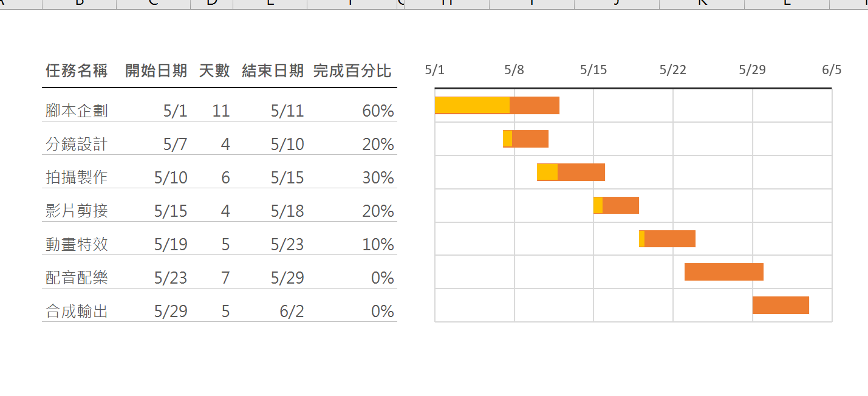Select start date 5/1 for 腳本企劃
This screenshot has height=396, width=868.
tap(176, 111)
